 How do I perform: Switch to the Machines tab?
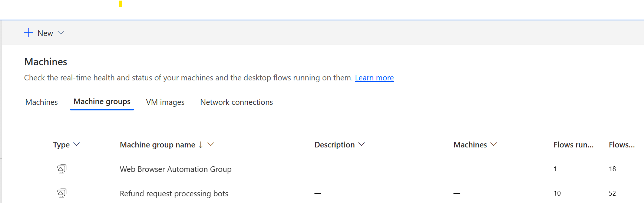pyautogui.click(x=42, y=102)
